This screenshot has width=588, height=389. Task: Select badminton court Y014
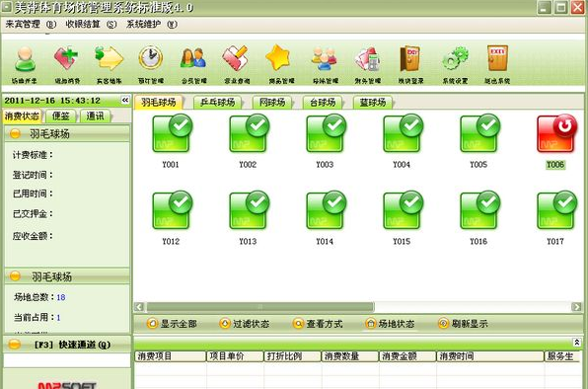point(326,210)
